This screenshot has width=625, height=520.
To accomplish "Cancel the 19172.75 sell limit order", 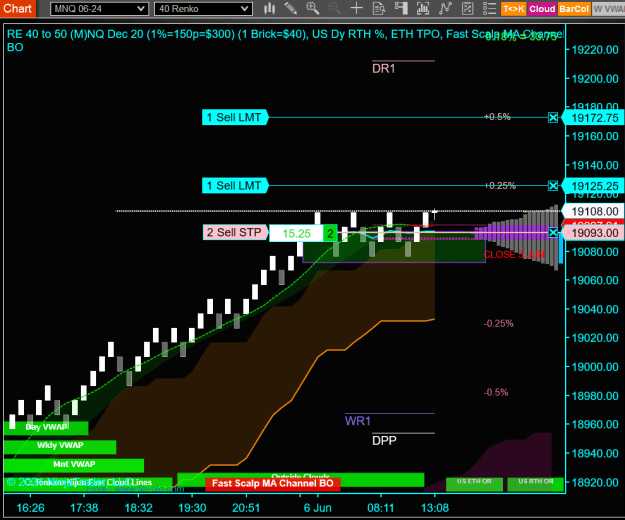I will click(553, 118).
